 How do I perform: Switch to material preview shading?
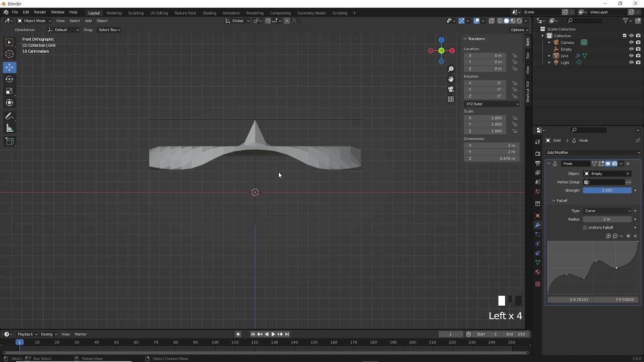(x=513, y=21)
